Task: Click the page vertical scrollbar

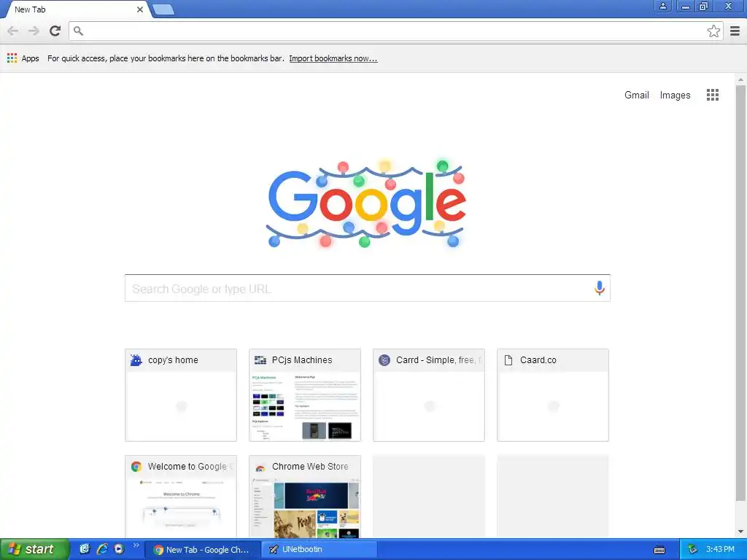Action: click(x=740, y=293)
